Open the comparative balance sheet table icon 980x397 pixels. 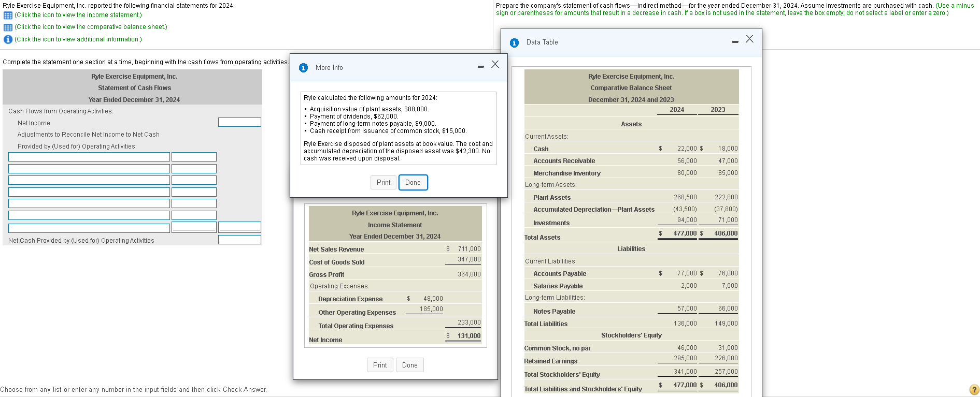point(8,27)
